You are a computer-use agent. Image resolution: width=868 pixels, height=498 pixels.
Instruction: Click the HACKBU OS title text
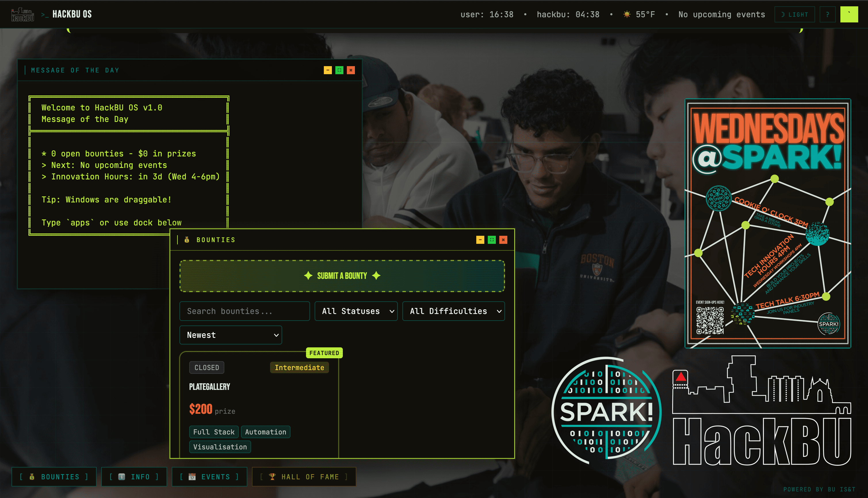click(x=72, y=14)
